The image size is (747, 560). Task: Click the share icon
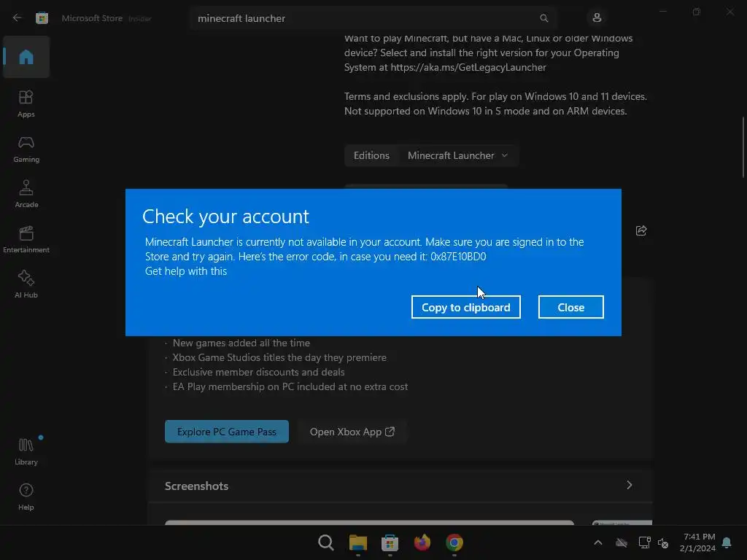(x=641, y=230)
